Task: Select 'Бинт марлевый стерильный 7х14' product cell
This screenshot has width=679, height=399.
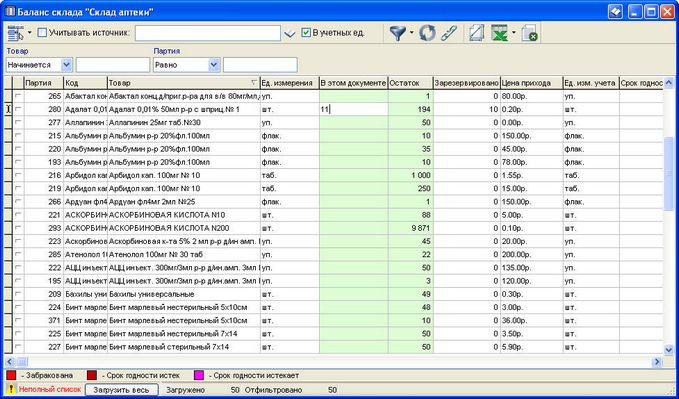Action: pos(184,347)
